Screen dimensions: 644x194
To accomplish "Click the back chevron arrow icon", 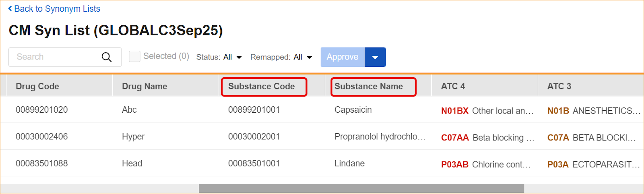I will [10, 8].
